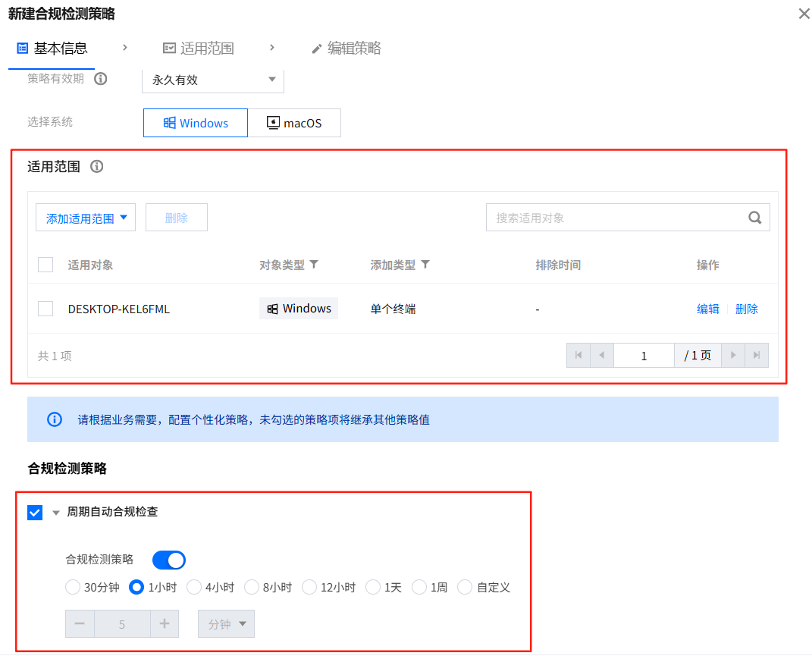The height and width of the screenshot is (656, 812).
Task: Click the info icon beside 策略有效期
Action: 101,78
